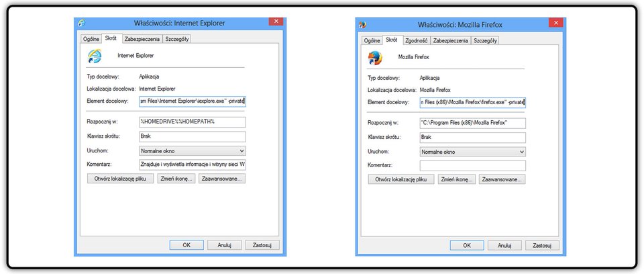
Task: Click Rozpocznij w field with %HOMEDRIVE%%HOMEPATH%
Action: point(193,122)
